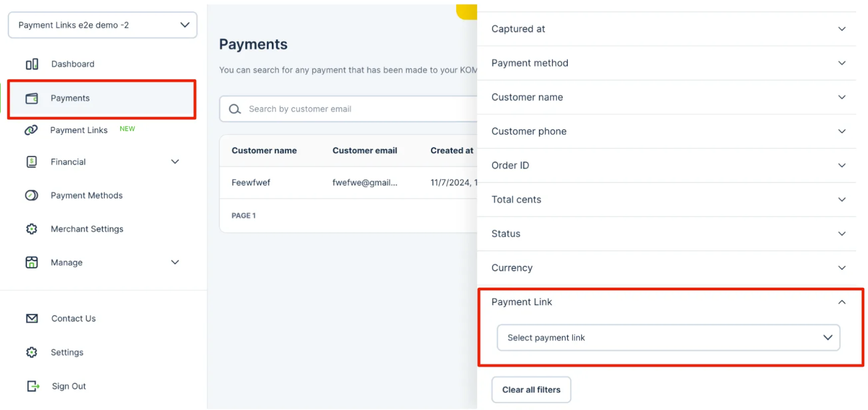868x410 pixels.
Task: Collapse the Payment Link filter section
Action: tap(842, 302)
